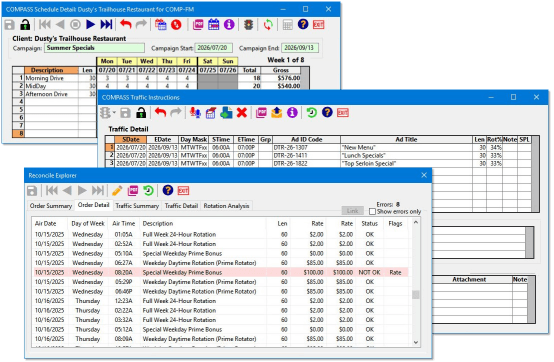
Task: Click PDF icon in Traffic Instructions toolbar
Action: 261,113
